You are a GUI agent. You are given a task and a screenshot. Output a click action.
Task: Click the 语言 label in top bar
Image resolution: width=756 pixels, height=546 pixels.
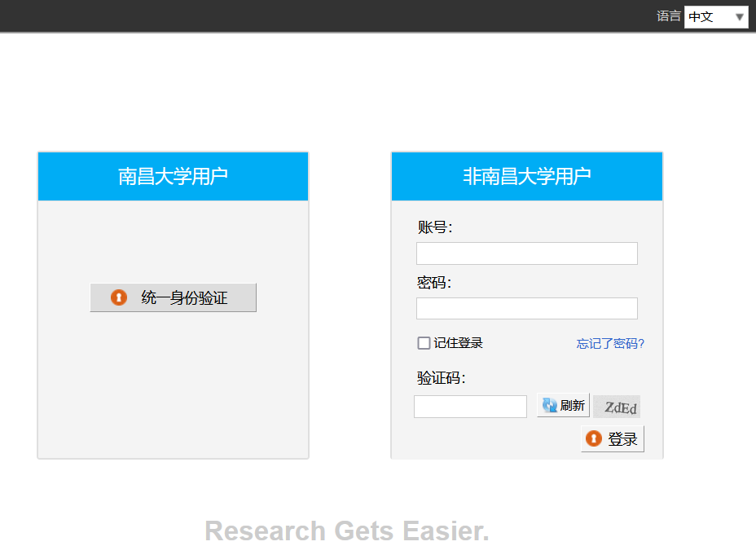669,16
